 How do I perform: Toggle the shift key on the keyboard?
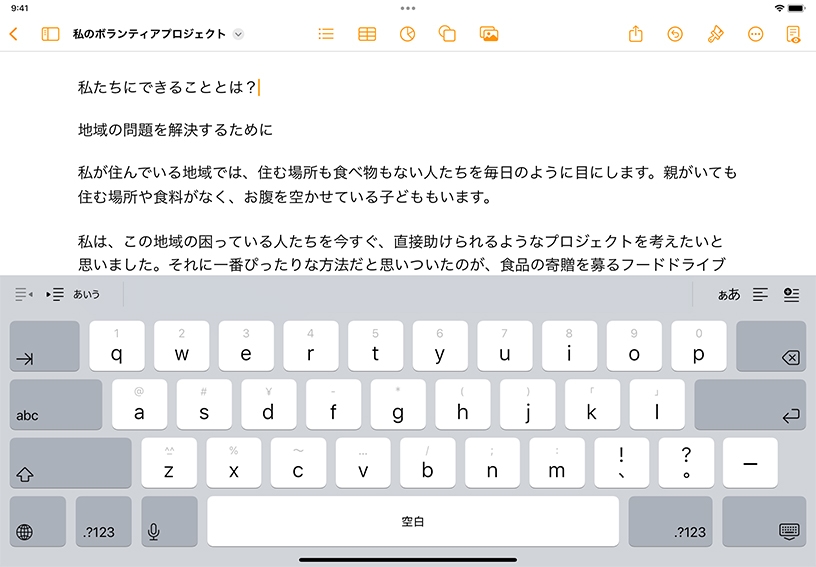70,463
